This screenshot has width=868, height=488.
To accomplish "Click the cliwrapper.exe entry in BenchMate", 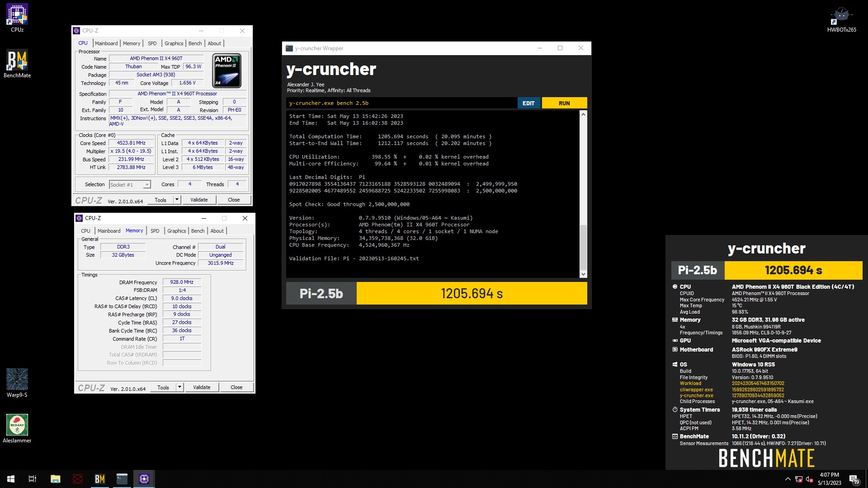I will 696,389.
